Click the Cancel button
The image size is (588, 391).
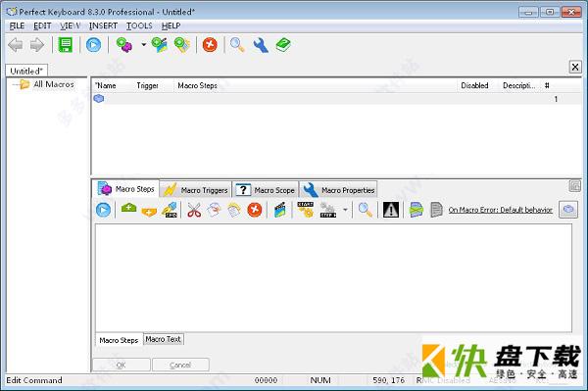click(x=180, y=365)
